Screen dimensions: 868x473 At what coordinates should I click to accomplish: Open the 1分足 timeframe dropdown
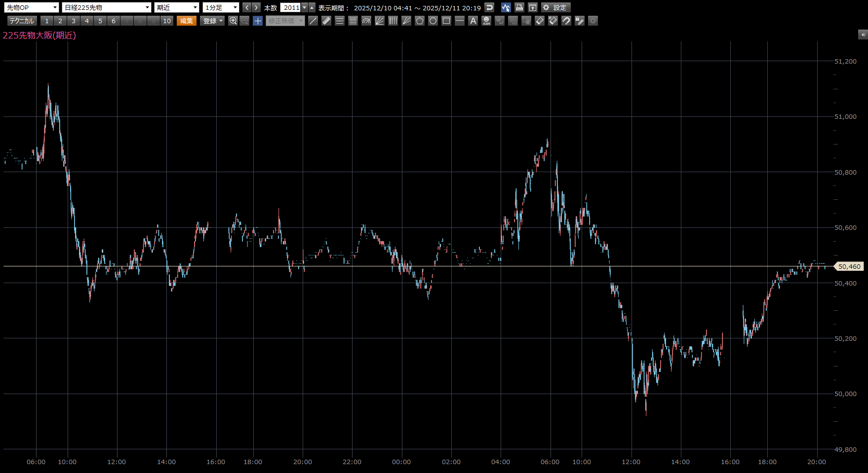(x=221, y=7)
